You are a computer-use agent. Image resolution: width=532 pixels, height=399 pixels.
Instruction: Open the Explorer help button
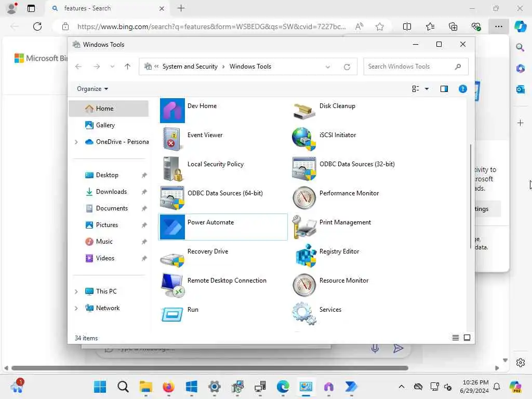463,89
